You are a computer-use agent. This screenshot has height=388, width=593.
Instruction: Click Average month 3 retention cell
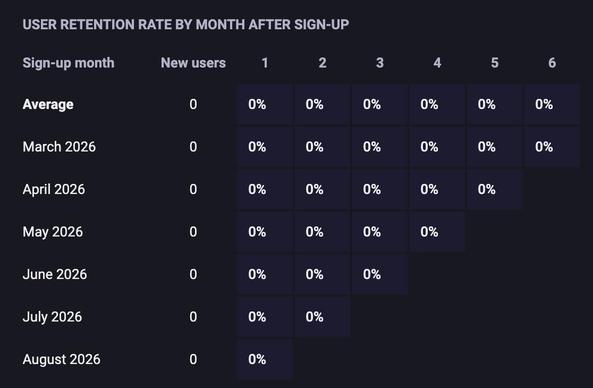pyautogui.click(x=380, y=104)
